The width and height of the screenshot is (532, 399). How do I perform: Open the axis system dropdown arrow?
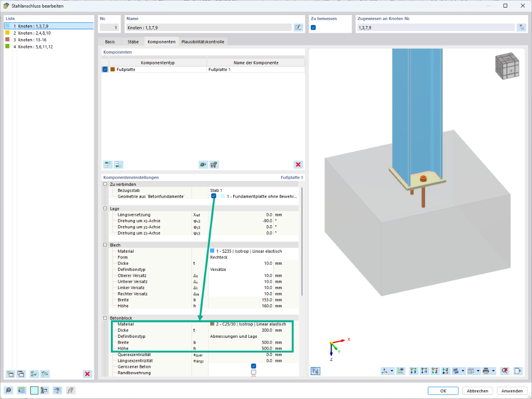[x=392, y=370]
